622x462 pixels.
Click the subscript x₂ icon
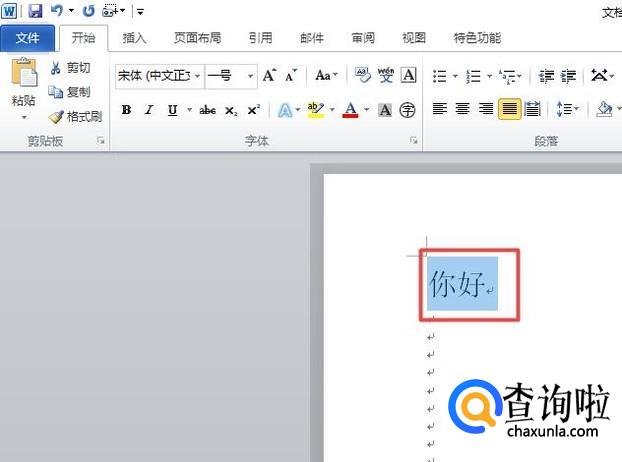(231, 110)
